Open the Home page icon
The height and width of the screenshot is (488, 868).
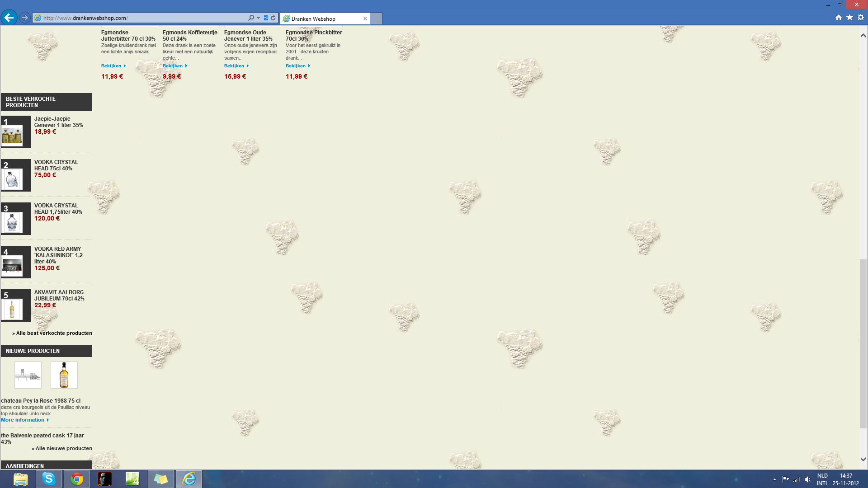click(838, 18)
